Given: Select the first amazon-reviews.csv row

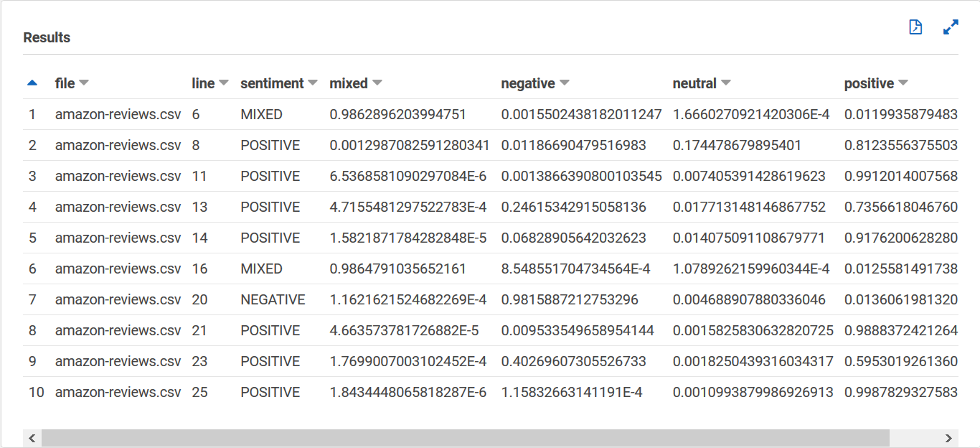Looking at the screenshot, I should [118, 113].
